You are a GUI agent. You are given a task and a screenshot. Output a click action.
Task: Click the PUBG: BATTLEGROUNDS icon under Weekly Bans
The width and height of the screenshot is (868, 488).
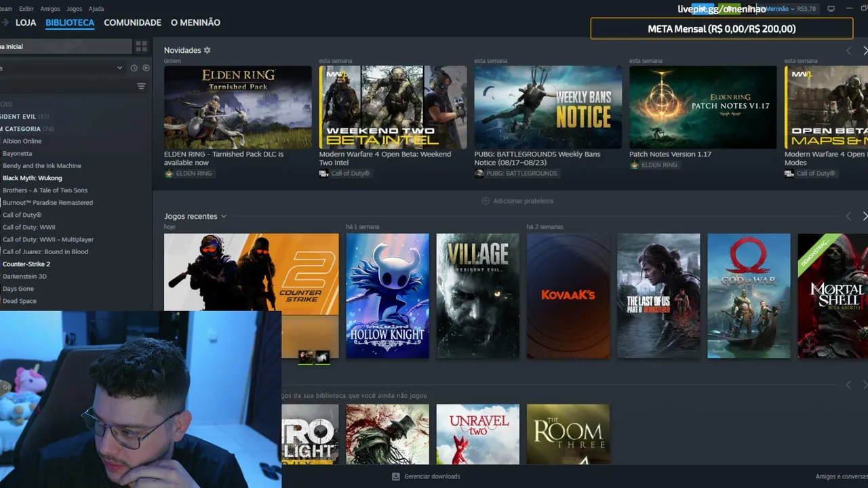479,174
